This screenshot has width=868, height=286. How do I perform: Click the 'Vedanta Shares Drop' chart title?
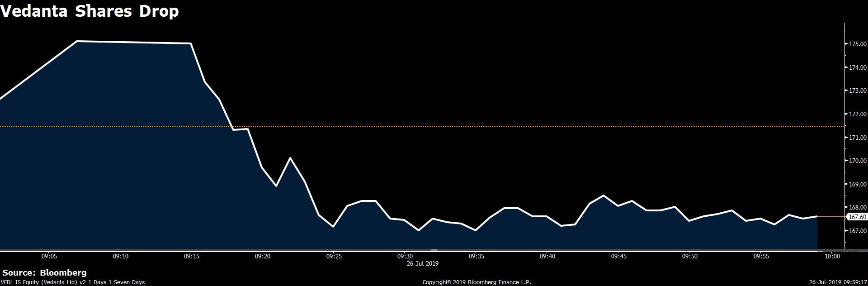[90, 11]
